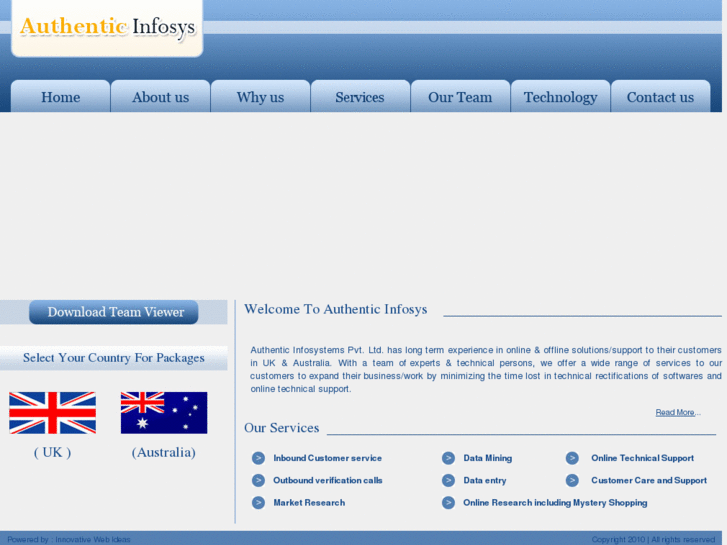The image size is (727, 545).
Task: Select the Why us tab
Action: pyautogui.click(x=261, y=96)
